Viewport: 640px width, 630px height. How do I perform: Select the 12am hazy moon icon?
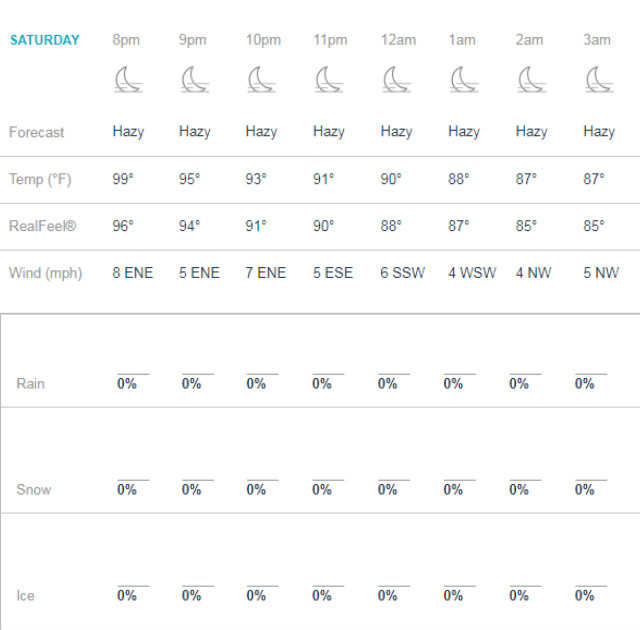397,80
